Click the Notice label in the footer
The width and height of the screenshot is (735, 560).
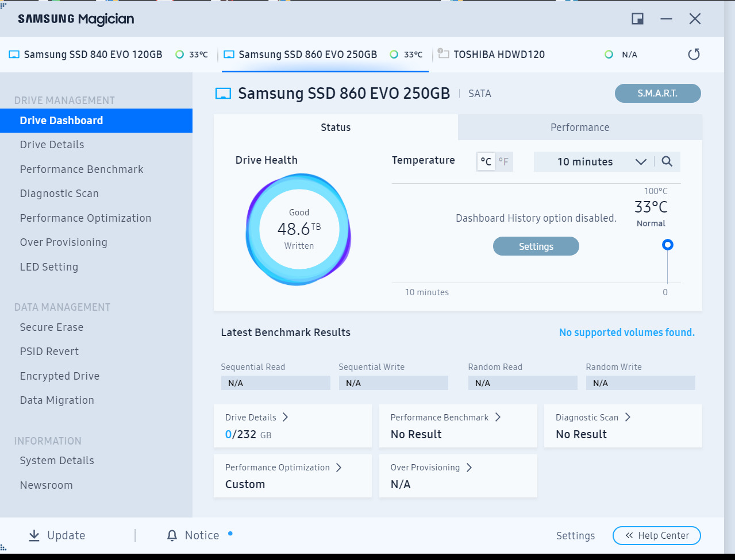coord(202,535)
